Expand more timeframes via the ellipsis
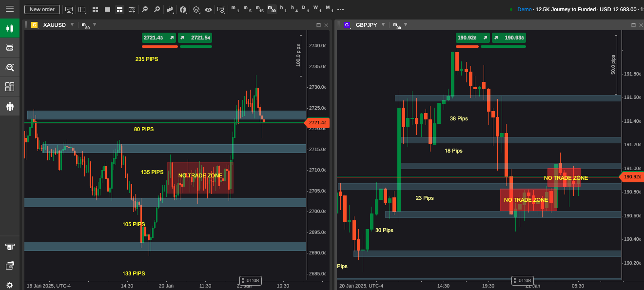The width and height of the screenshot is (644, 290). point(340,9)
